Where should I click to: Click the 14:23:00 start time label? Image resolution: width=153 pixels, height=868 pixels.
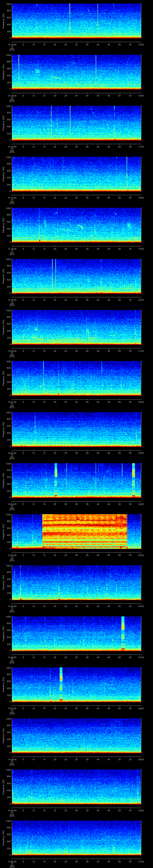12,504
